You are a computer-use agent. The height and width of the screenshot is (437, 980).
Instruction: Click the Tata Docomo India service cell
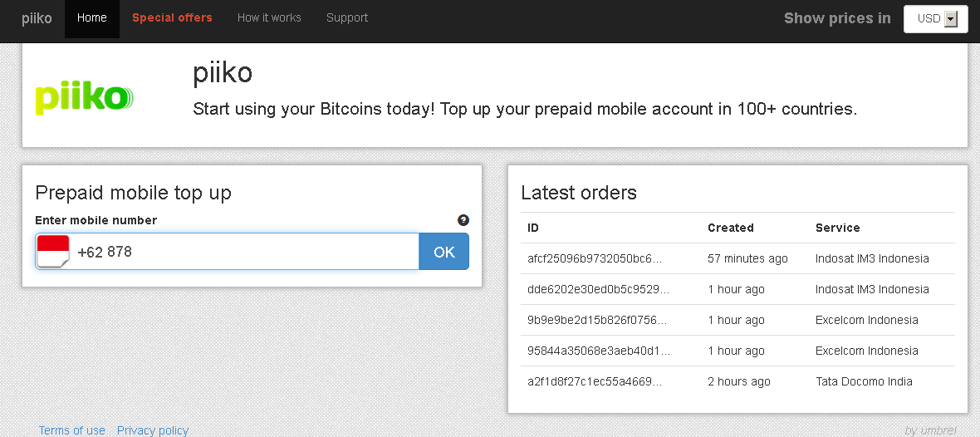(864, 381)
